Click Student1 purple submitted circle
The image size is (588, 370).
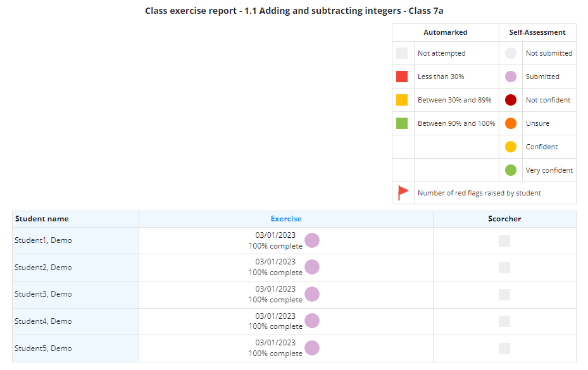pos(312,240)
